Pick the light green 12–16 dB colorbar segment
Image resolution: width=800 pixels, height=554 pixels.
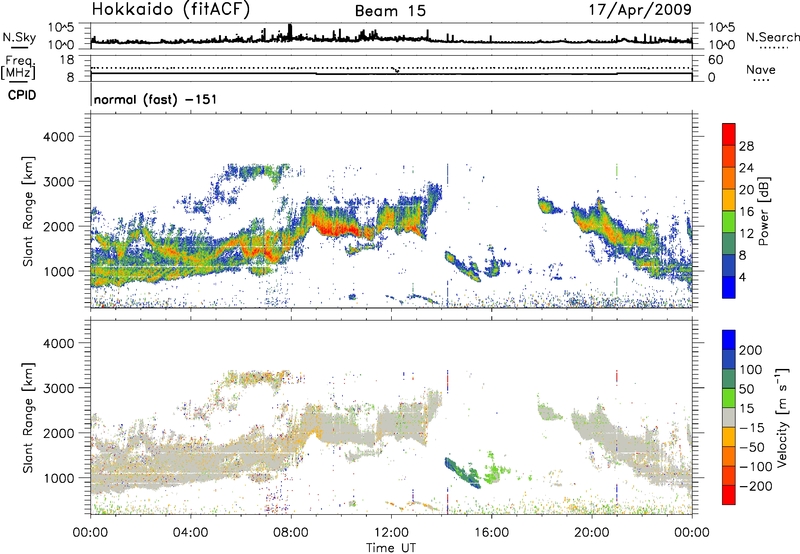(729, 222)
